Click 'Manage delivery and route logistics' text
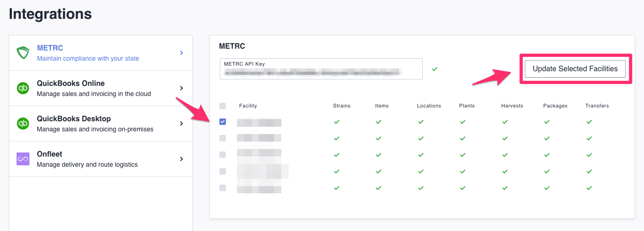The width and height of the screenshot is (644, 231). point(87,164)
